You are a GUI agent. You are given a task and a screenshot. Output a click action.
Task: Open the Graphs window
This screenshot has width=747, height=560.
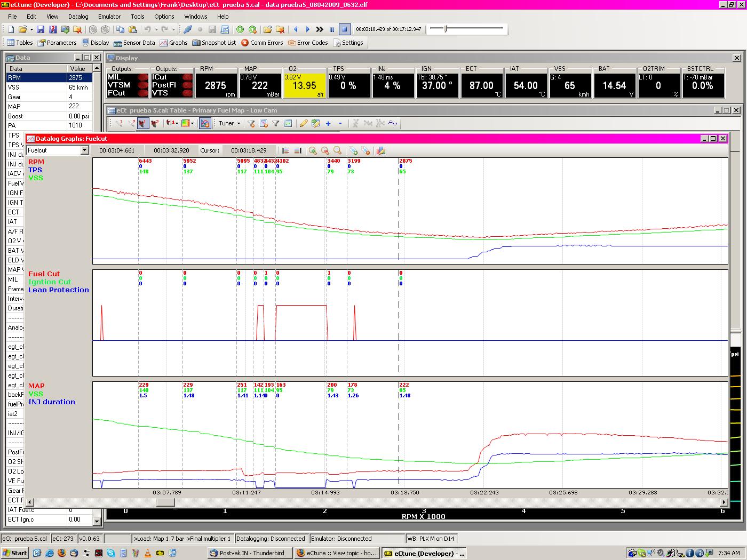173,43
